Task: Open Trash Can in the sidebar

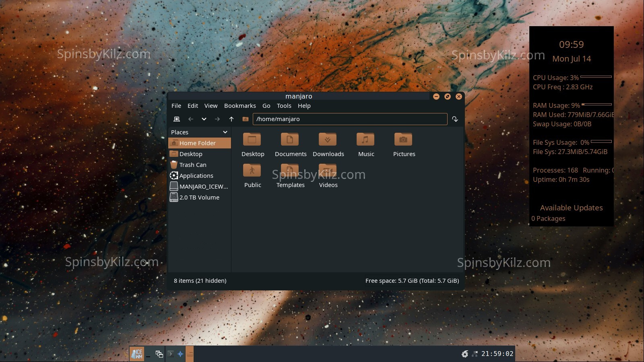Action: (x=200, y=165)
